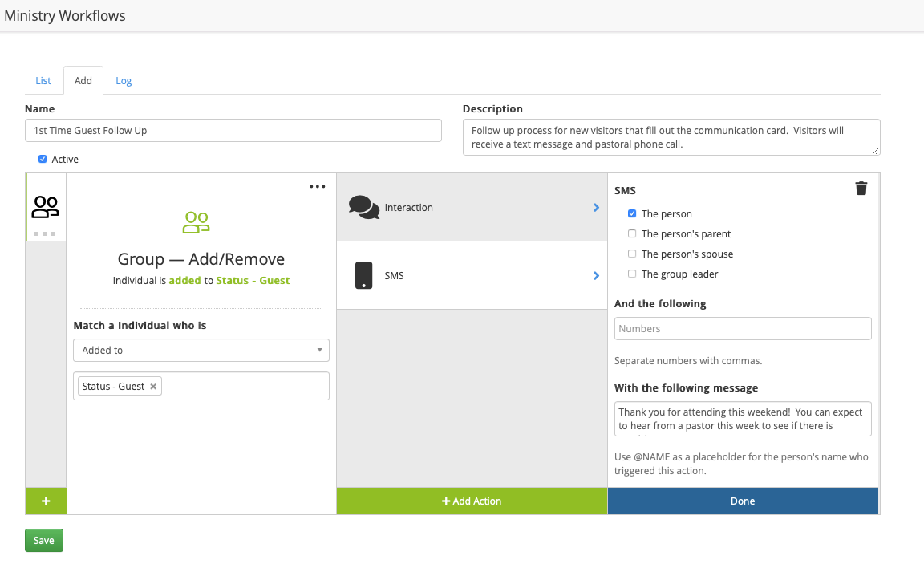The height and width of the screenshot is (568, 924).
Task: Switch to the List tab
Action: (x=43, y=81)
